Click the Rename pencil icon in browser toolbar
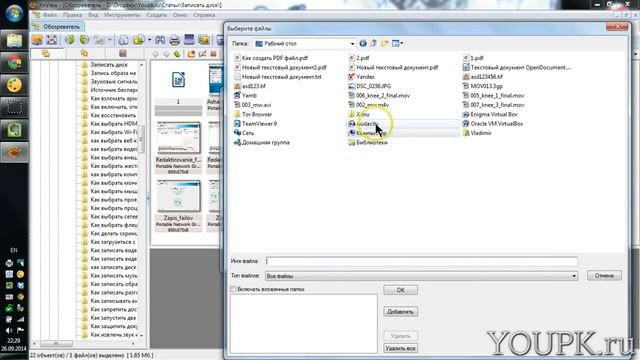The image size is (640, 360). tap(202, 54)
